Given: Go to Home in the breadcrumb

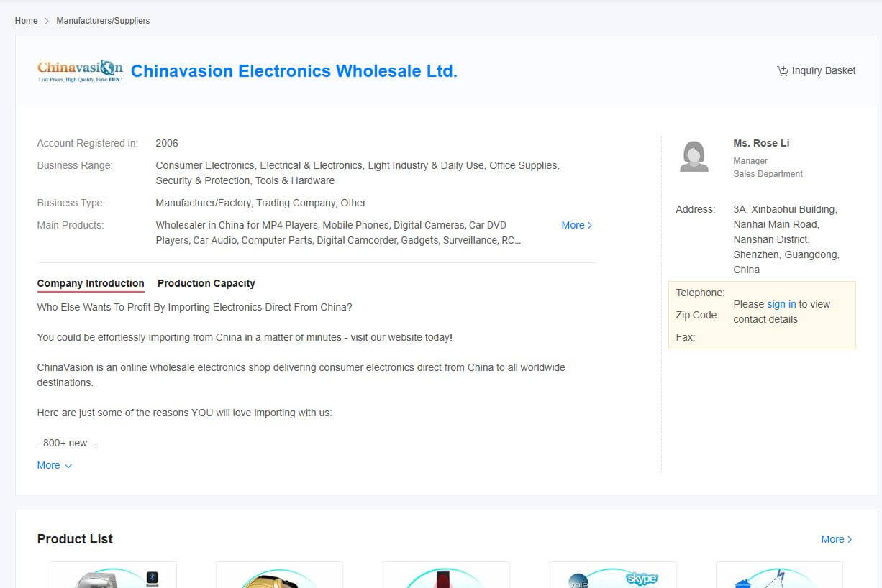Looking at the screenshot, I should [x=26, y=21].
